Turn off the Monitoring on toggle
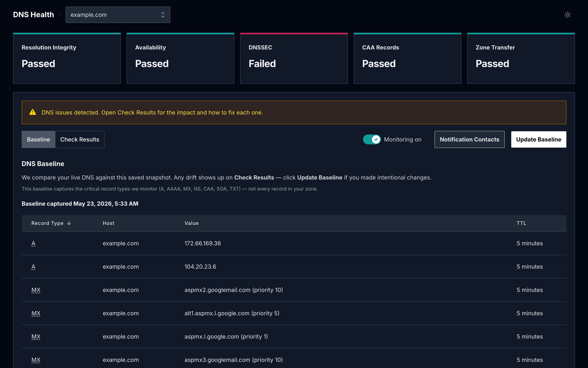 [372, 139]
